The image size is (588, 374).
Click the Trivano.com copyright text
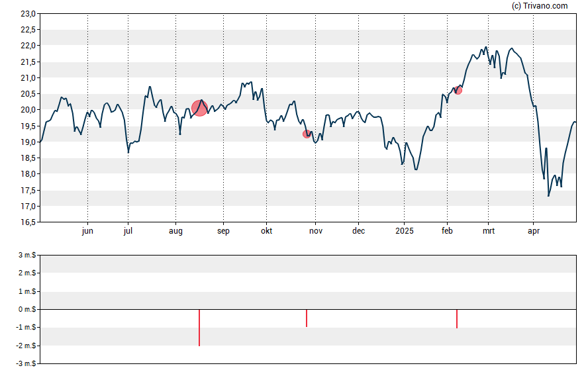540,5
